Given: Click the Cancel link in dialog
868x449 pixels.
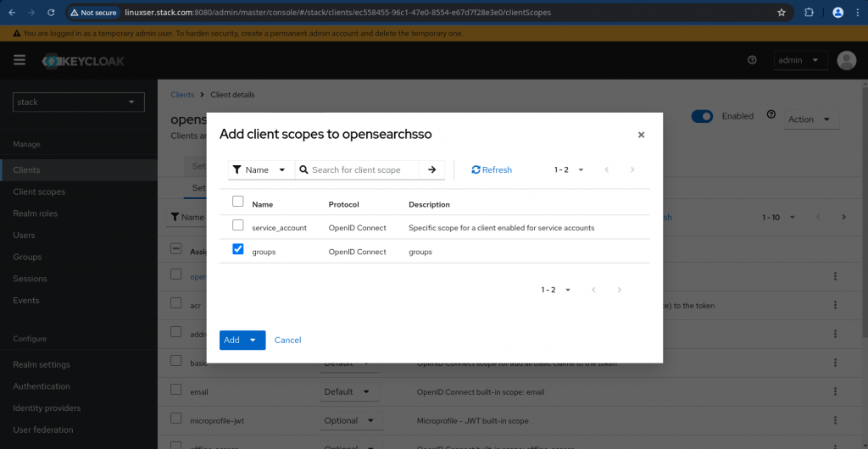Looking at the screenshot, I should coord(287,340).
